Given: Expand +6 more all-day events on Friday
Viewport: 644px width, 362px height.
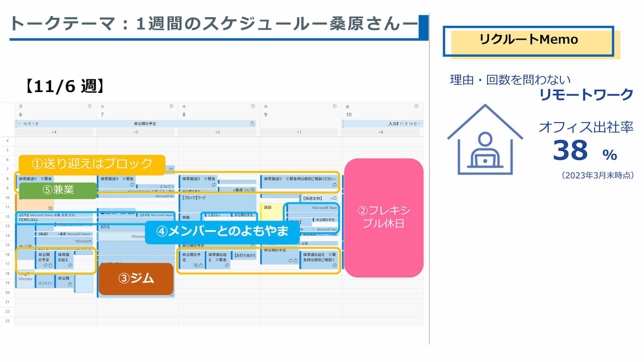Looking at the screenshot, I should (381, 132).
